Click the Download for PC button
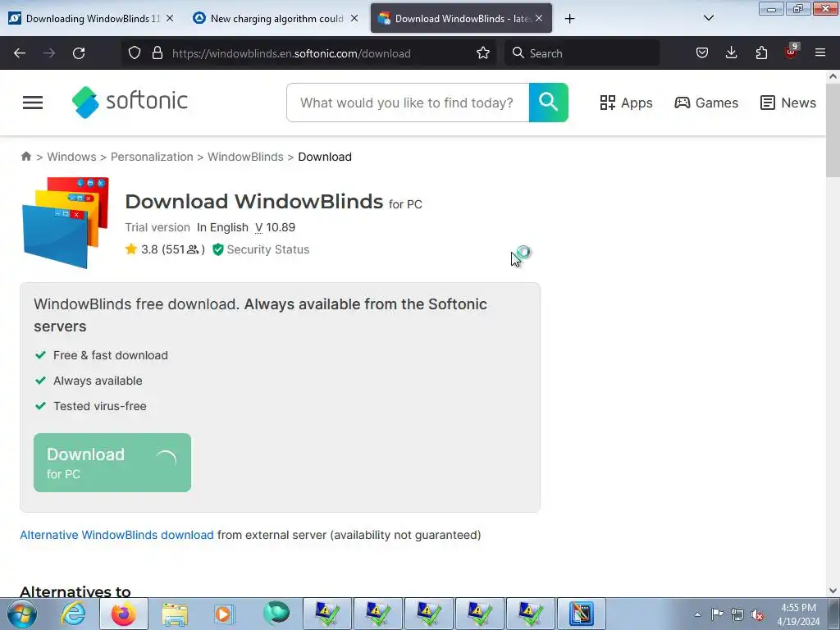840x630 pixels. [x=112, y=463]
